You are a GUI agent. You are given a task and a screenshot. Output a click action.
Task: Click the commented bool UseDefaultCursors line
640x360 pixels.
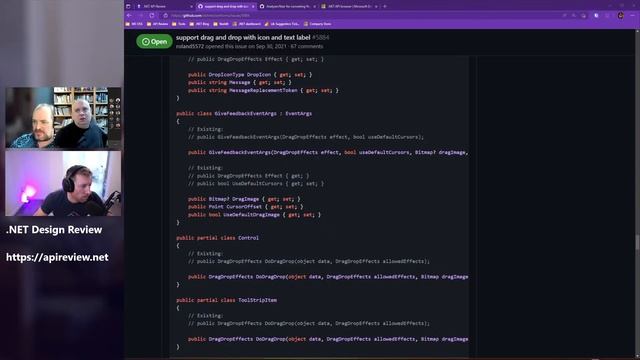pyautogui.click(x=256, y=184)
